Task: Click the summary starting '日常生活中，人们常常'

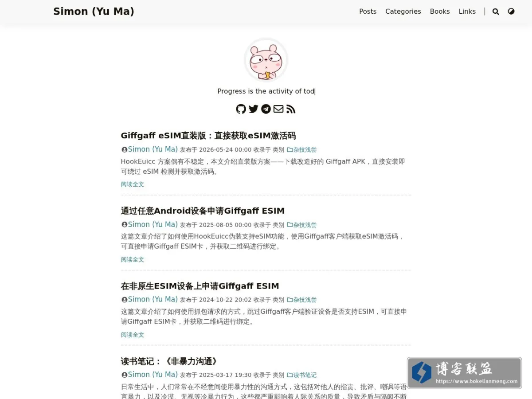Action: 264,391
